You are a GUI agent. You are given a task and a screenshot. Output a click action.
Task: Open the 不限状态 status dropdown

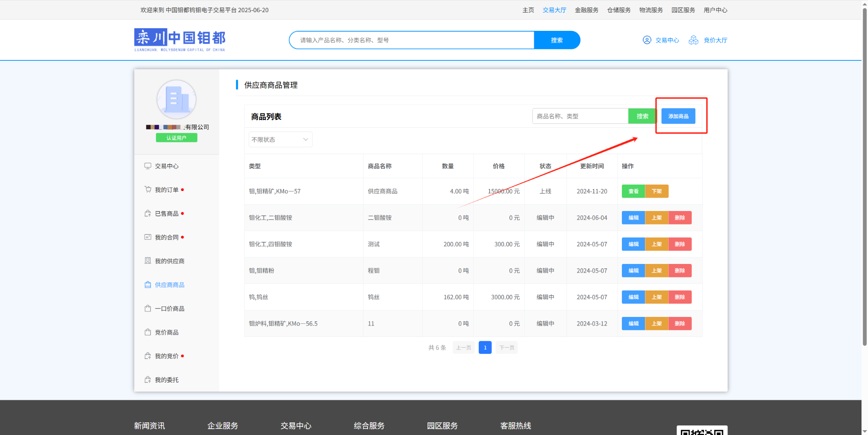280,139
